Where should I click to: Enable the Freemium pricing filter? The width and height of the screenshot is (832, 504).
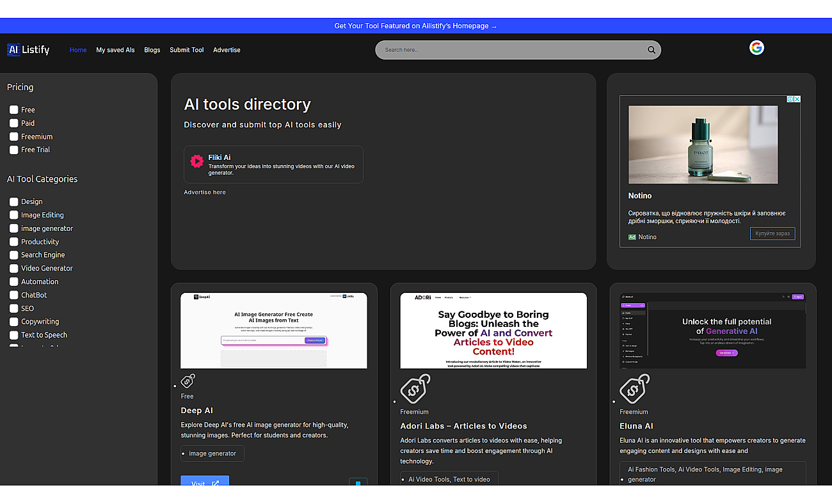point(13,136)
